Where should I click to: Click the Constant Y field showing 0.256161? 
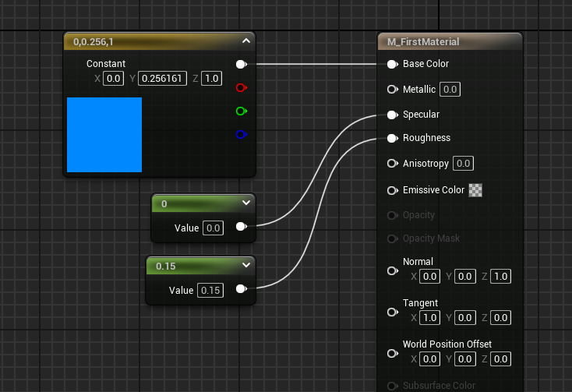coord(162,79)
